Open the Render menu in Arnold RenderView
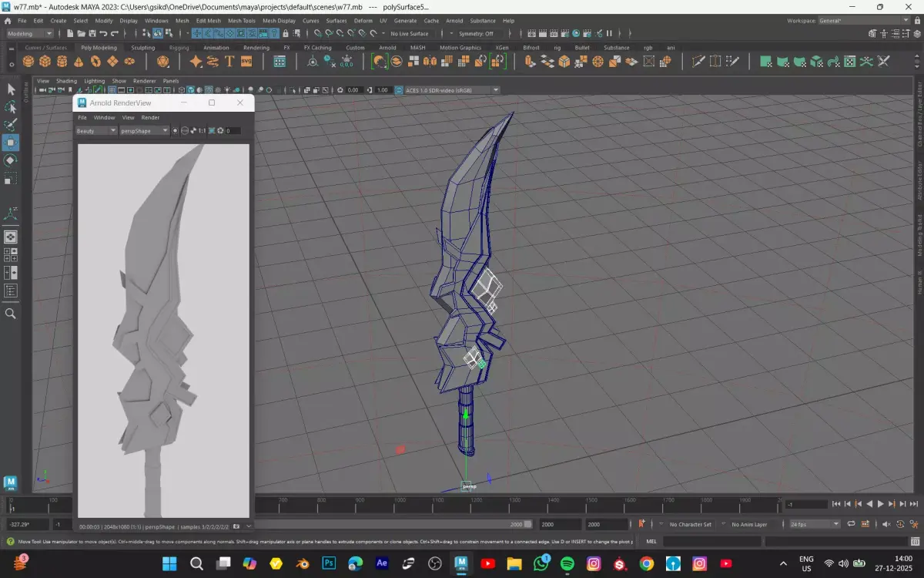 [150, 117]
